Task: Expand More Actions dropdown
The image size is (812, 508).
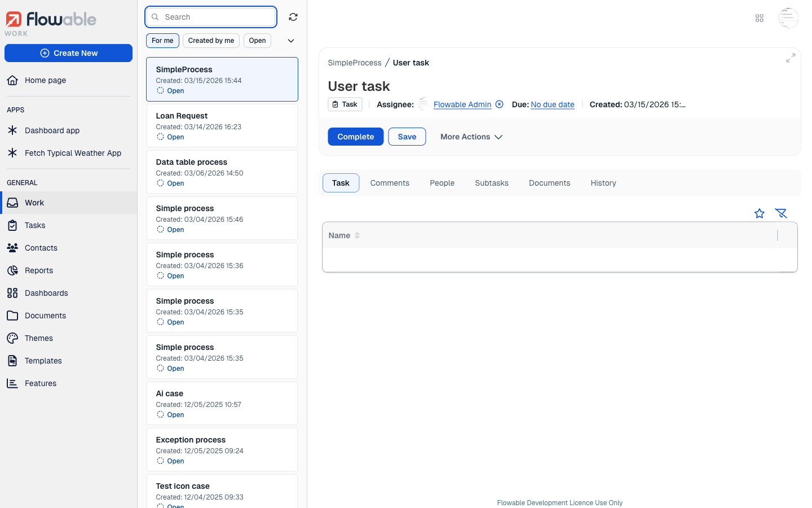Action: coord(471,137)
